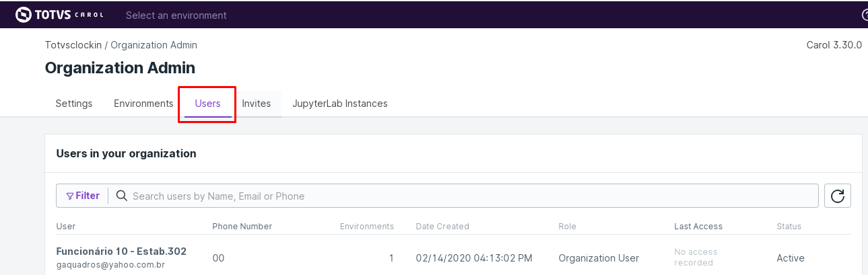Click the Status column header
The image size is (868, 275).
pos(789,227)
